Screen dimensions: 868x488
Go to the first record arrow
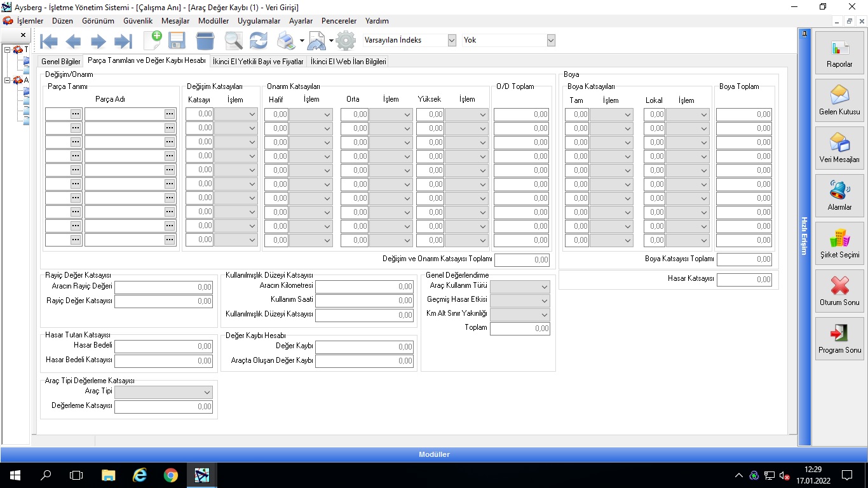(49, 41)
